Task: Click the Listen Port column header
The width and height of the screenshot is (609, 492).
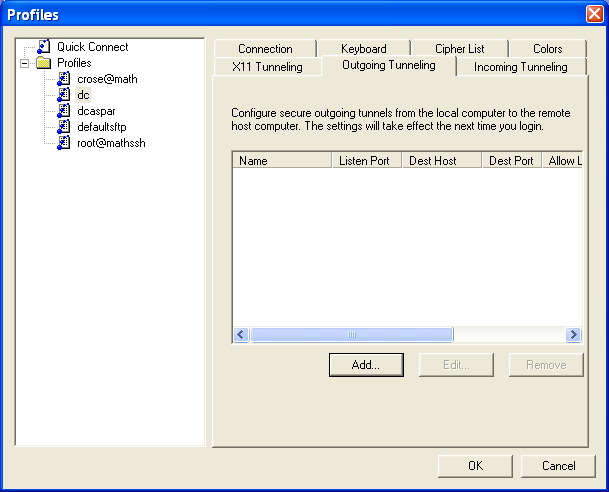Action: 366,161
